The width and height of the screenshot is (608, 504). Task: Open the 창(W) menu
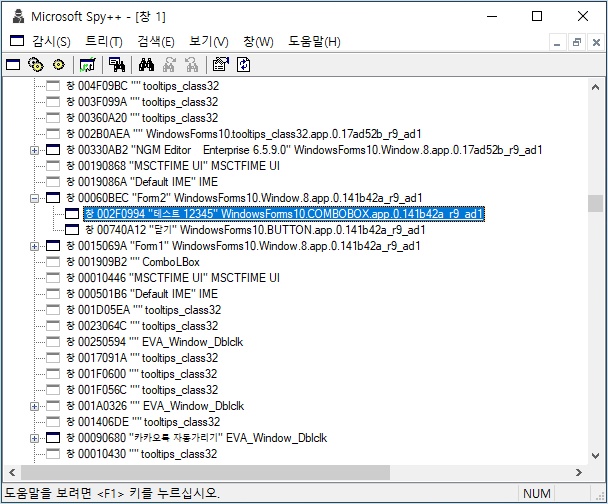pos(258,41)
